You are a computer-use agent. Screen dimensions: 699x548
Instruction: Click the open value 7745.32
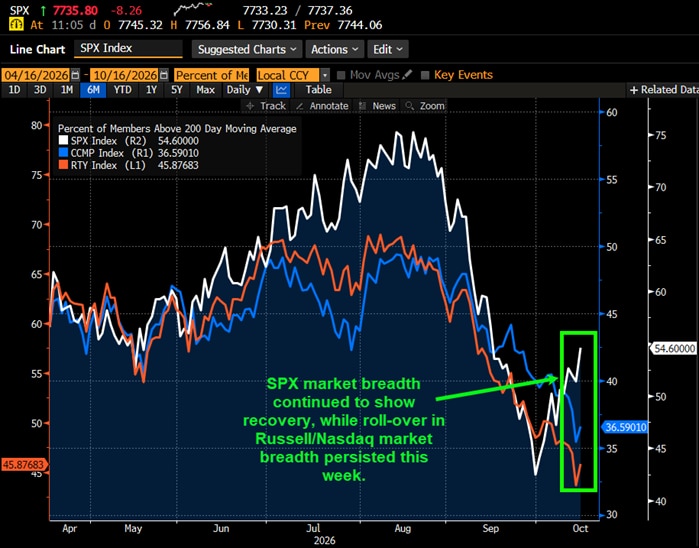[x=140, y=25]
